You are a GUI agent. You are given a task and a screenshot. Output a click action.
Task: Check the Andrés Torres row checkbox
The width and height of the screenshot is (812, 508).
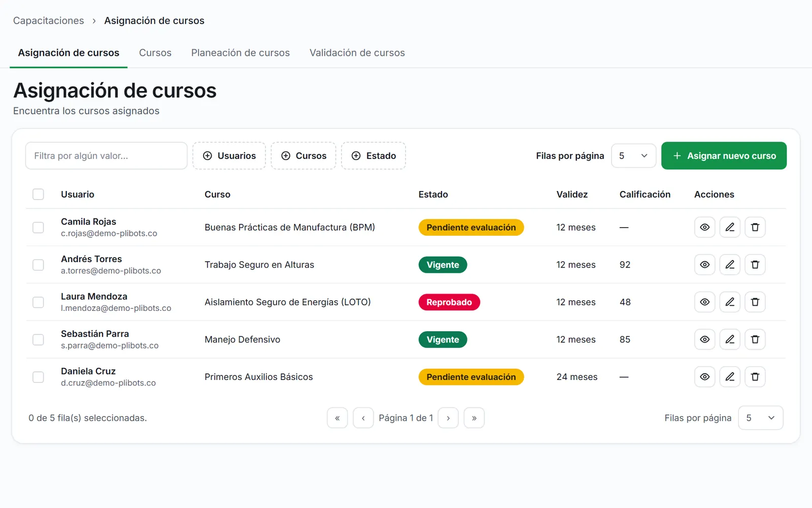point(38,265)
